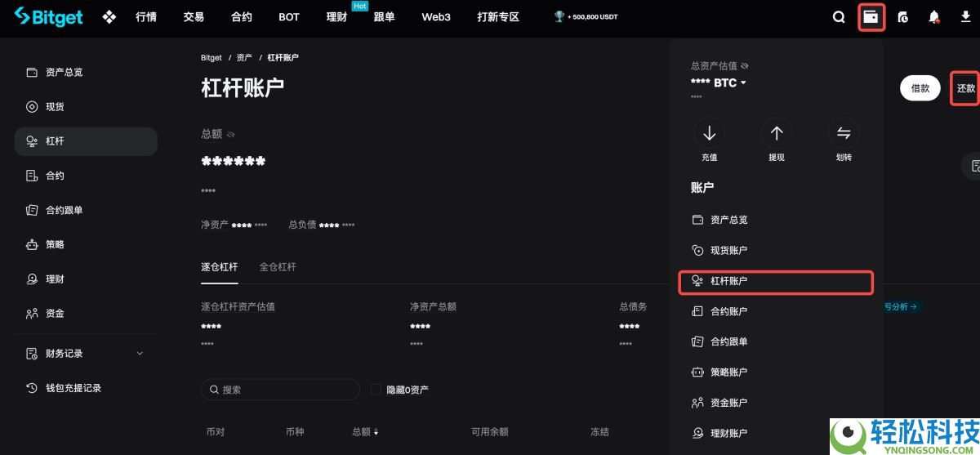The width and height of the screenshot is (980, 455).
Task: Switch to 逐仓杠杆 tab
Action: pyautogui.click(x=220, y=267)
